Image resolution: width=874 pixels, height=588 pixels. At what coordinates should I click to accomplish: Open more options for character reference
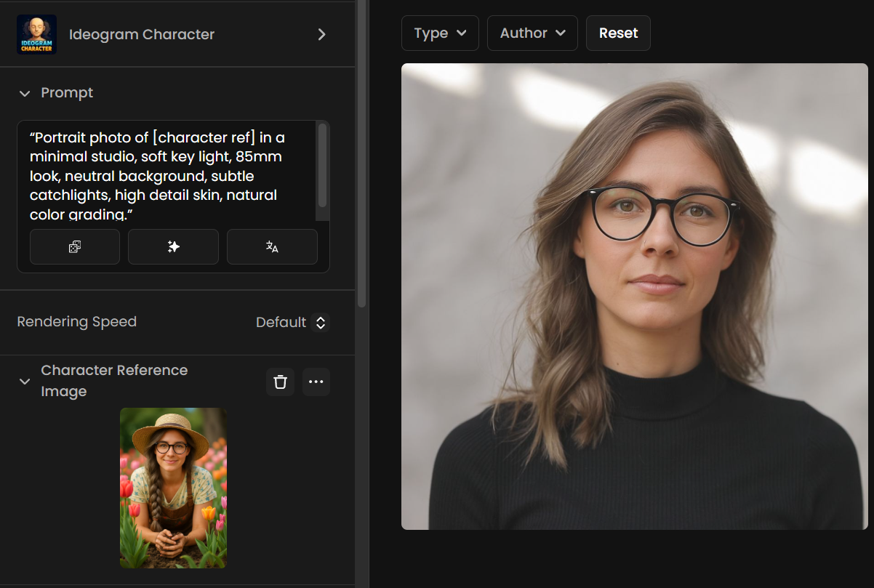click(316, 382)
